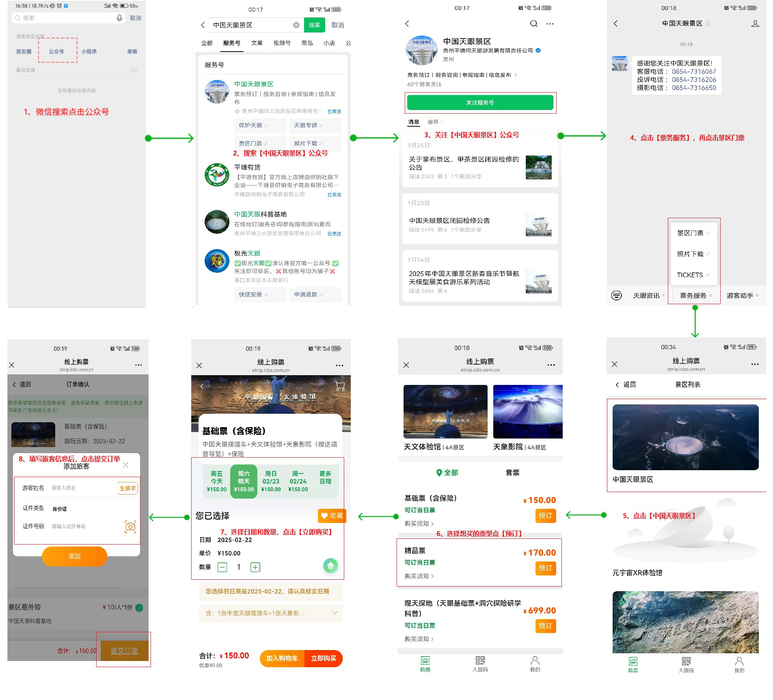Select the 周日 02/23 date option

click(271, 481)
